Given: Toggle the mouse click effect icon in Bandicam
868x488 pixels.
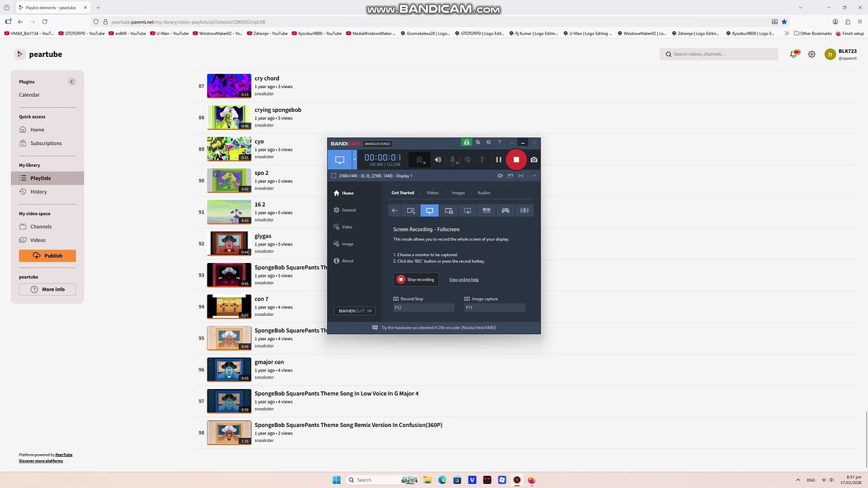Looking at the screenshot, I should point(467,160).
